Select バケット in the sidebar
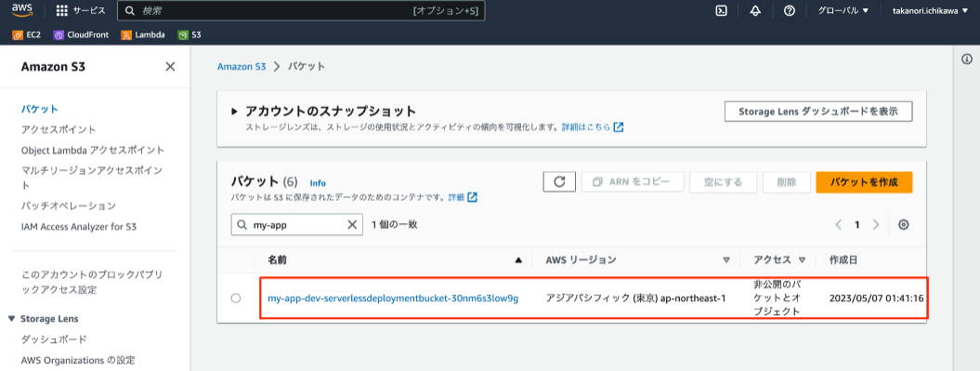 [39, 109]
